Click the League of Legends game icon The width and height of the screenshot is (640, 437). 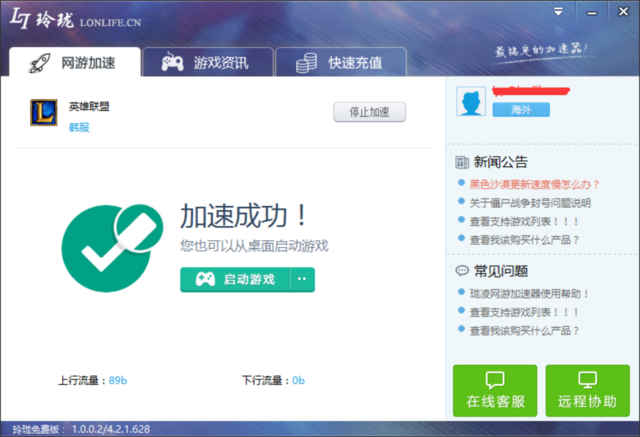coord(44,113)
